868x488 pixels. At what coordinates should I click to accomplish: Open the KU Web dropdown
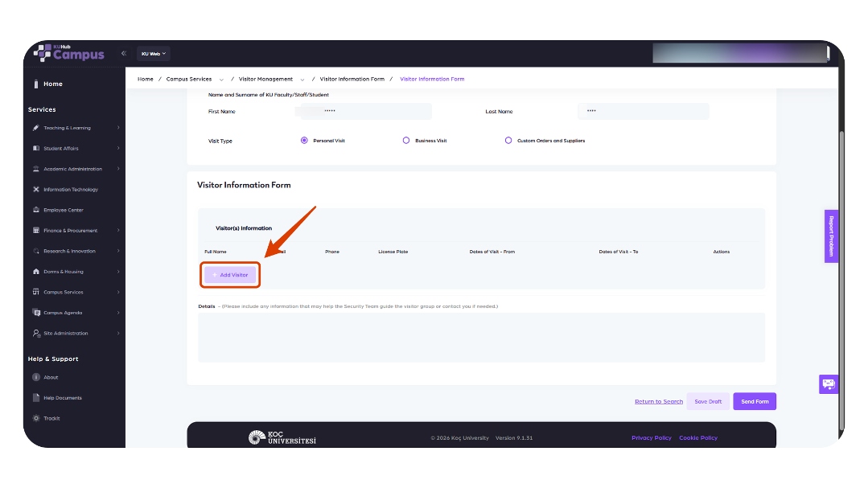[154, 54]
